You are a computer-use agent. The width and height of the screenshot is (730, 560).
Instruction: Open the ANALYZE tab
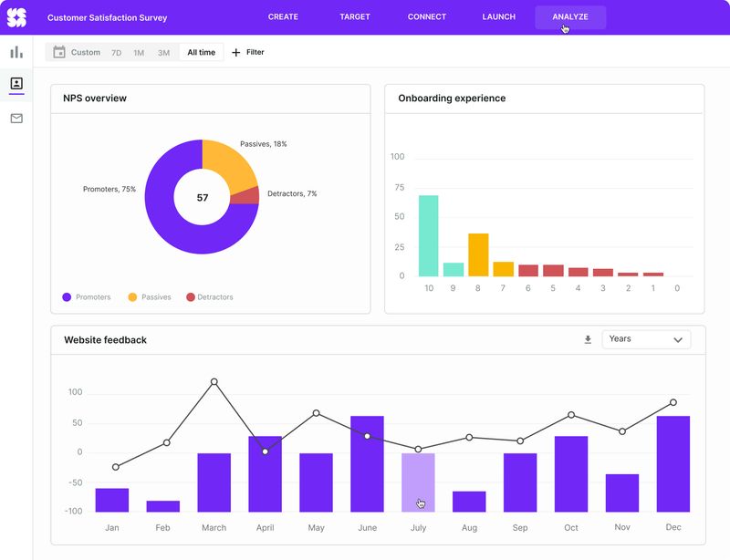pyautogui.click(x=570, y=17)
